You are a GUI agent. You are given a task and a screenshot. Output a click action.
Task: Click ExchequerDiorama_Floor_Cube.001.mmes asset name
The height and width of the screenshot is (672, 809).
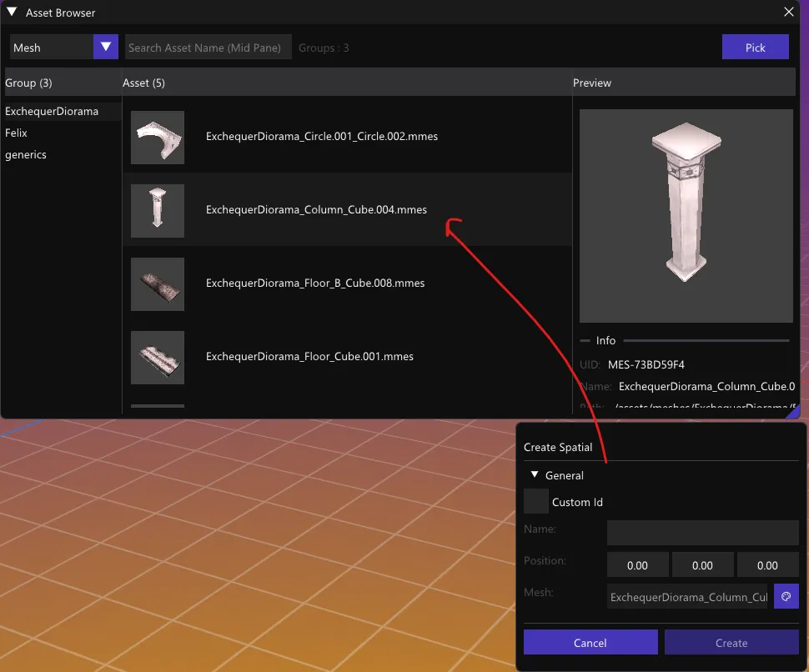[x=309, y=356]
